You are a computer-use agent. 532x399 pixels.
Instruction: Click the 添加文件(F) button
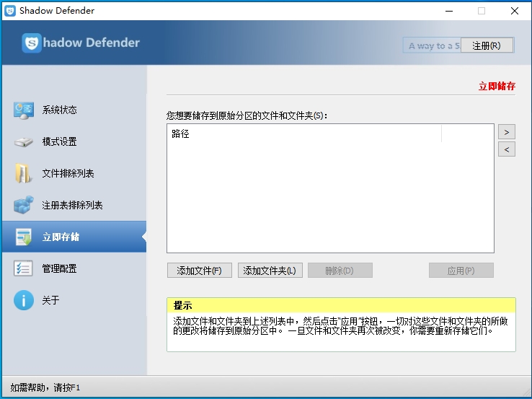pyautogui.click(x=200, y=271)
